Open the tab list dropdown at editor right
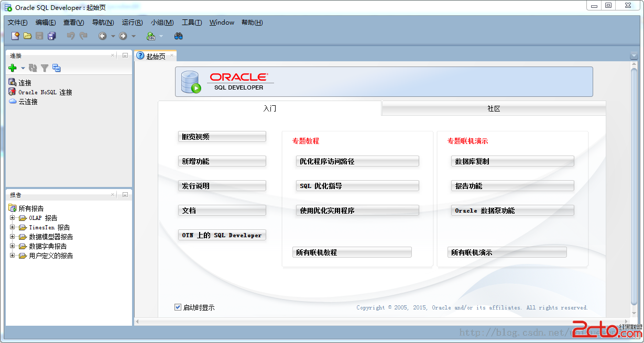 (x=634, y=56)
